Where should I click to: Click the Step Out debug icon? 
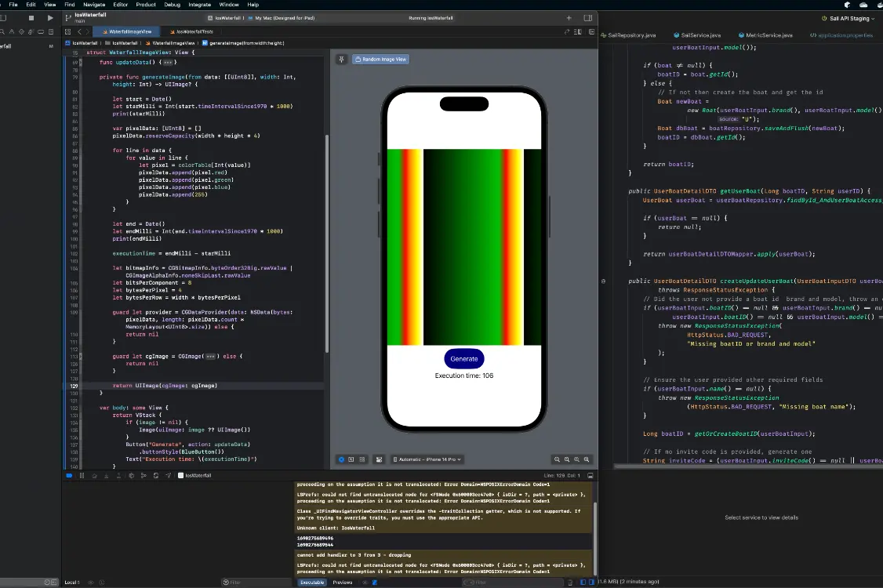(119, 475)
